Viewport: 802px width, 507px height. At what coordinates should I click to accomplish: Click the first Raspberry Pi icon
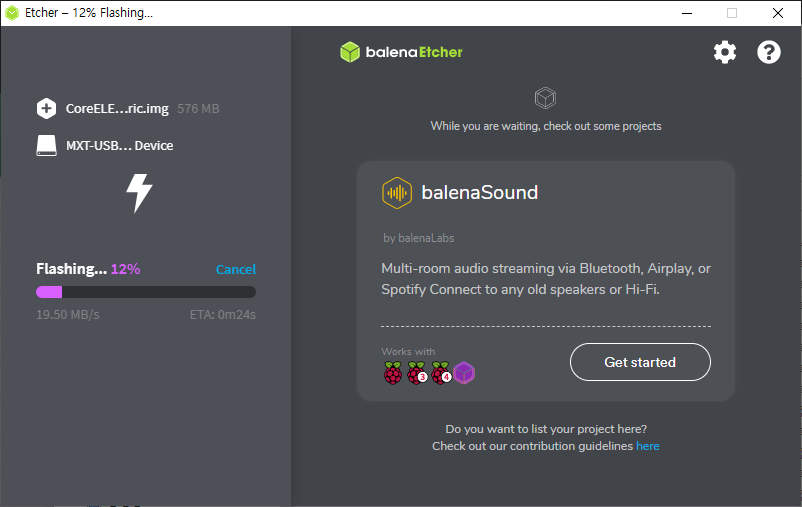pyautogui.click(x=393, y=373)
